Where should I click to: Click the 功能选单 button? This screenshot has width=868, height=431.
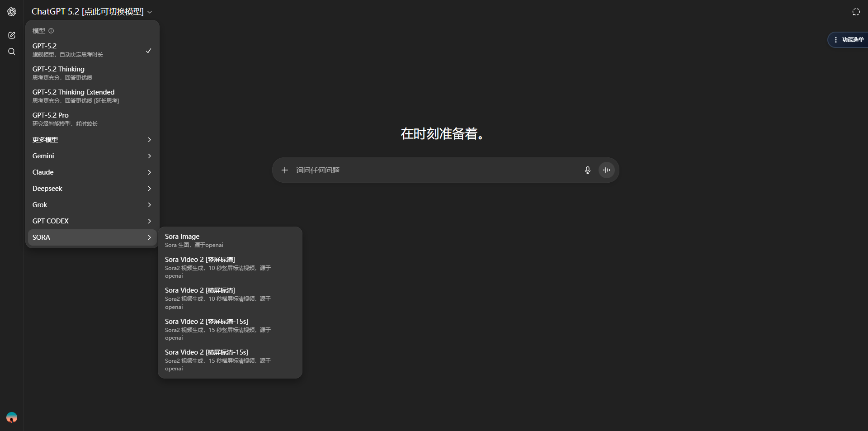tap(849, 40)
